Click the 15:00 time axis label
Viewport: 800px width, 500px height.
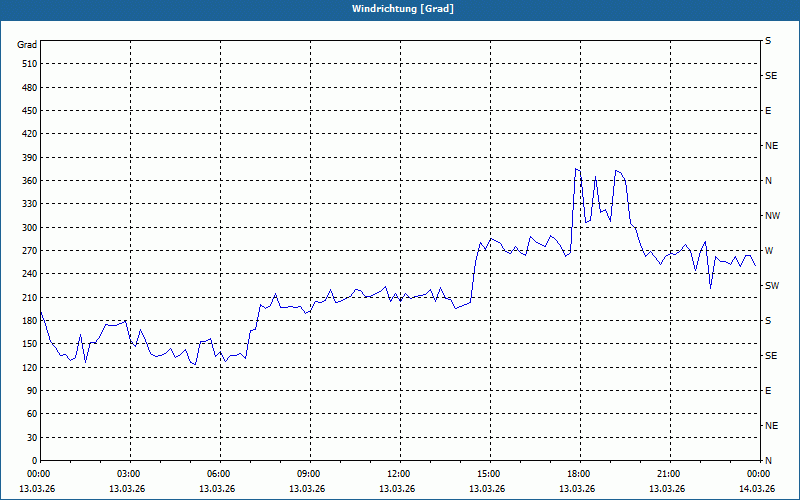coord(489,474)
